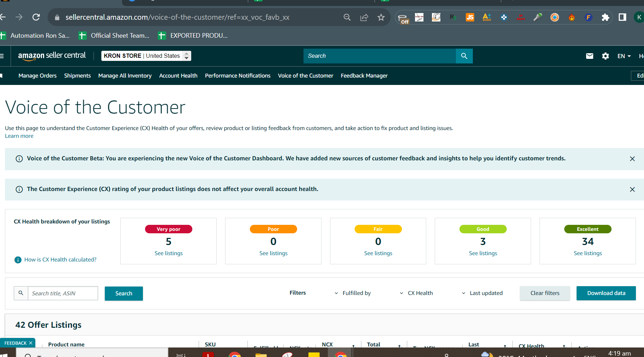Open Seller Central messages envelope

coord(590,56)
